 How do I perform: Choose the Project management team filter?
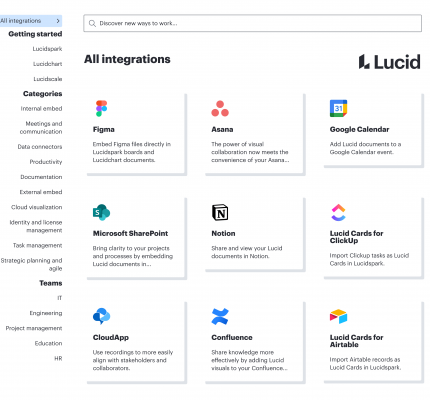(x=34, y=328)
